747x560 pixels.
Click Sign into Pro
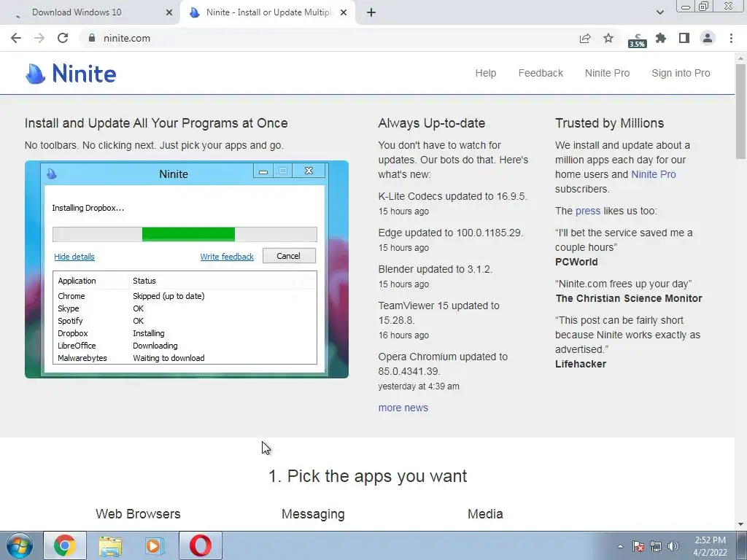[x=681, y=73]
